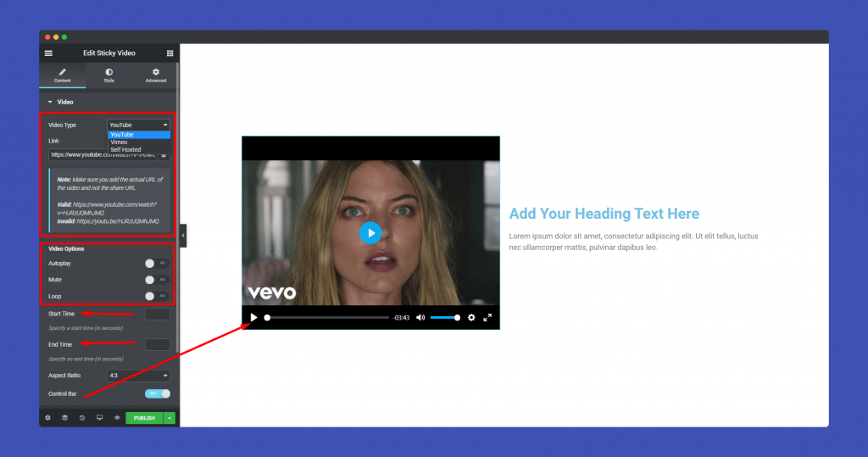The image size is (868, 457).
Task: Open the Navigator layers icon
Action: 64,418
